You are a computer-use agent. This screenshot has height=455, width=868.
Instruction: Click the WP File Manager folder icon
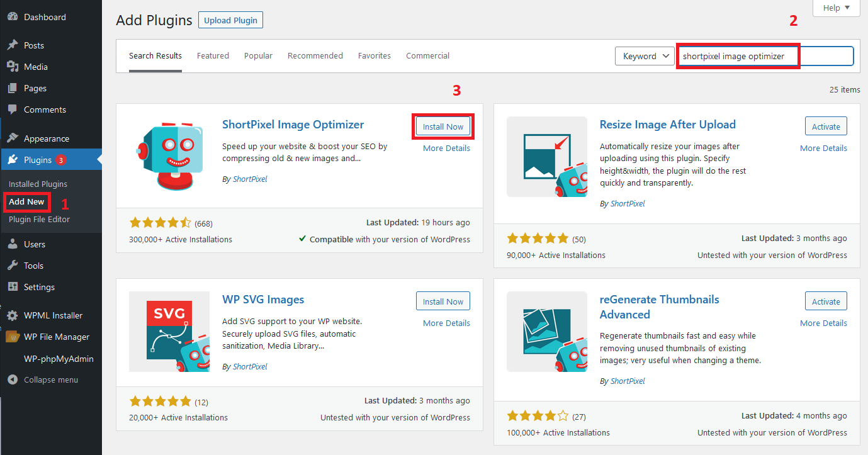pos(12,337)
